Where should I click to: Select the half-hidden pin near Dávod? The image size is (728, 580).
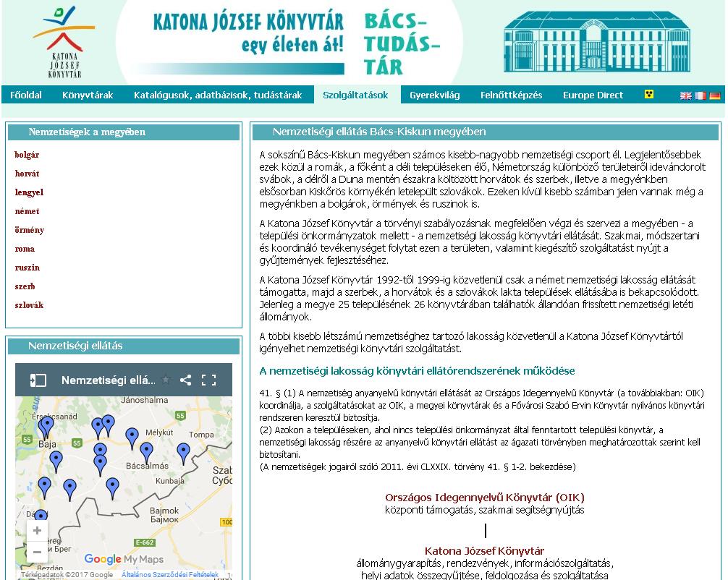click(x=41, y=515)
